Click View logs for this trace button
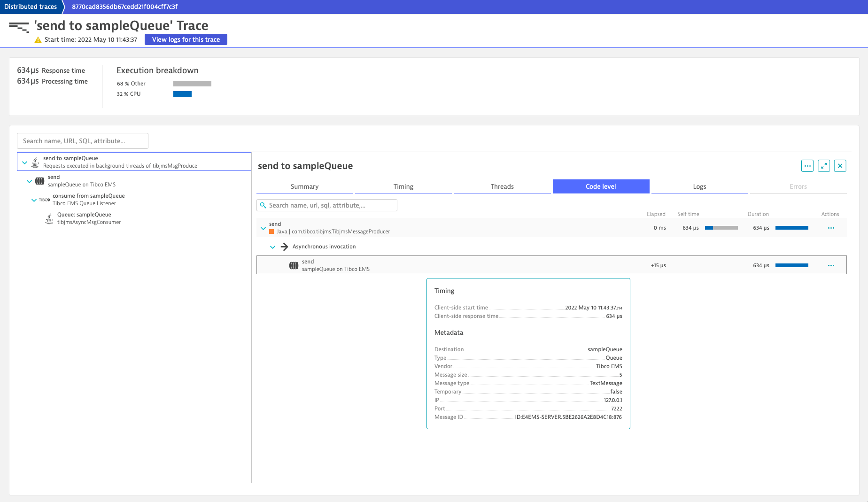Image resolution: width=868 pixels, height=502 pixels. point(186,39)
